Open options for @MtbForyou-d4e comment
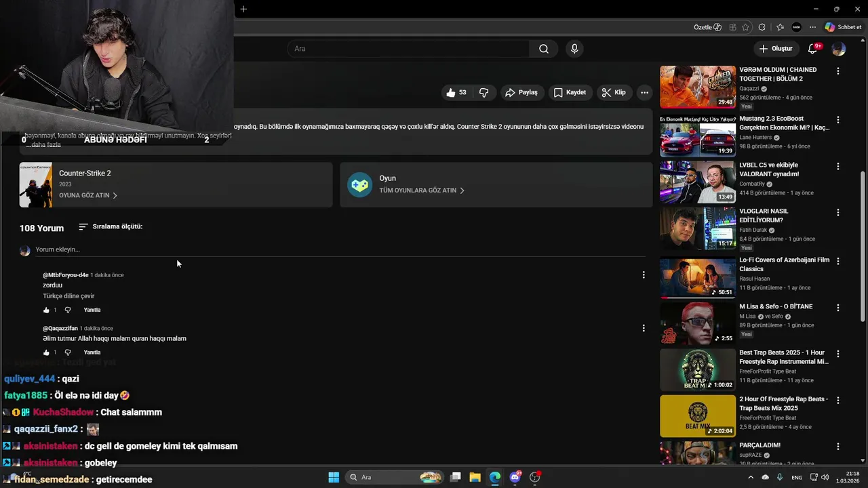The image size is (868, 488). [x=644, y=274]
